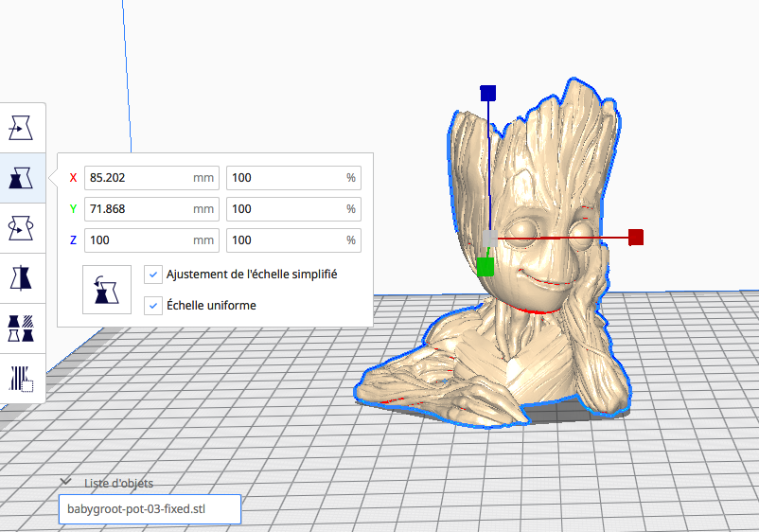The height and width of the screenshot is (532, 759).
Task: Select the Move tool icon
Action: (x=21, y=128)
